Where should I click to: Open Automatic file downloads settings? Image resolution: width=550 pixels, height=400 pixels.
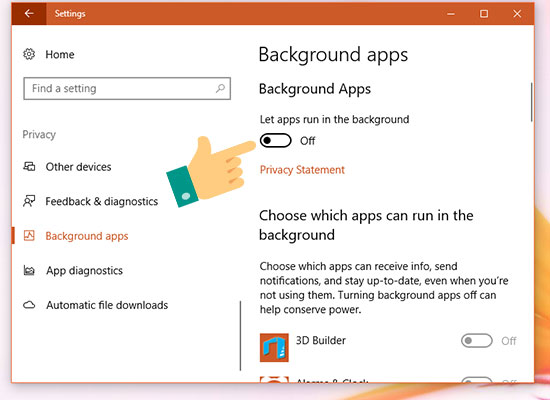tap(107, 305)
